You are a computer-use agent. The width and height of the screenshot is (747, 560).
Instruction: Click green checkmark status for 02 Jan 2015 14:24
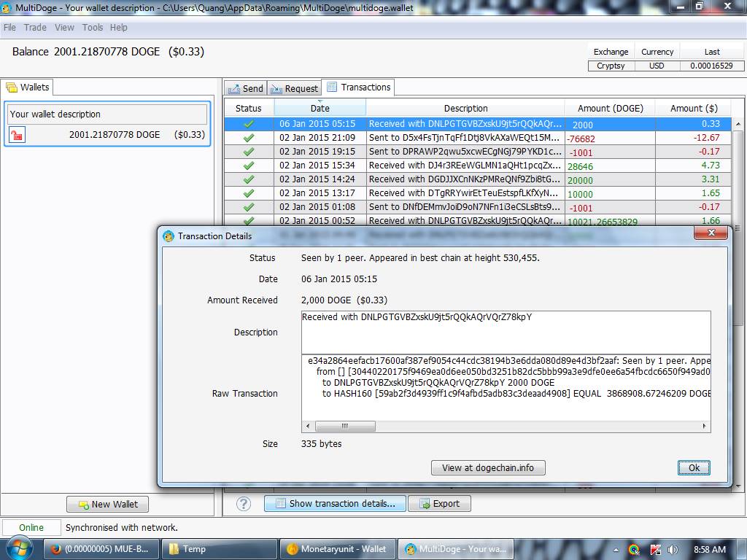tap(248, 179)
